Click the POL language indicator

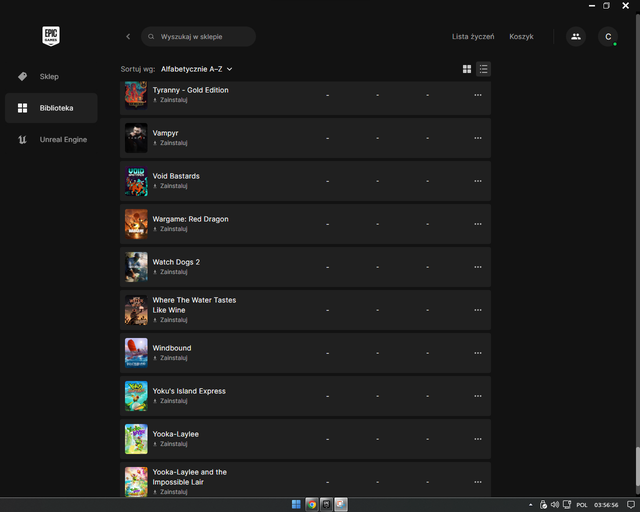click(582, 505)
